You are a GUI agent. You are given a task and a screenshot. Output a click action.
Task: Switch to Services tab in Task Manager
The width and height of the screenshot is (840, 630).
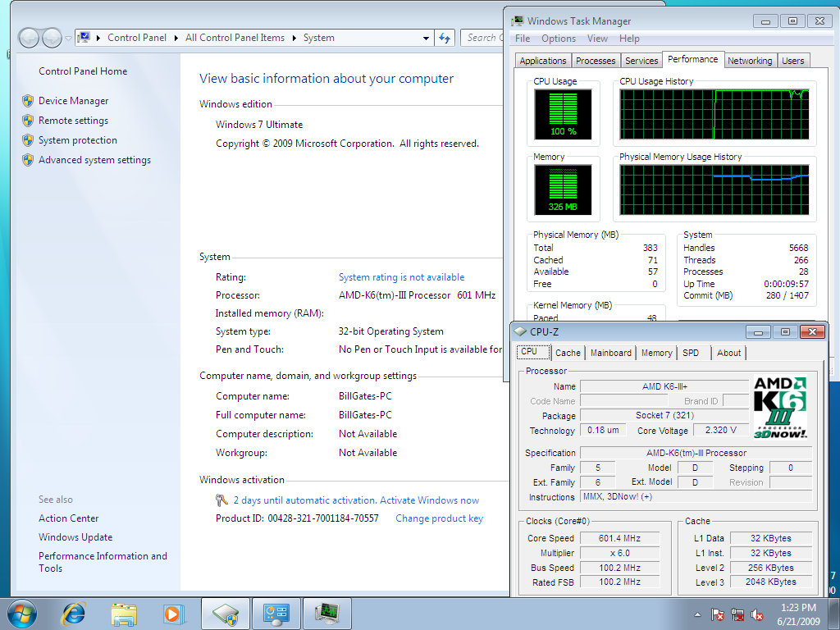click(641, 61)
